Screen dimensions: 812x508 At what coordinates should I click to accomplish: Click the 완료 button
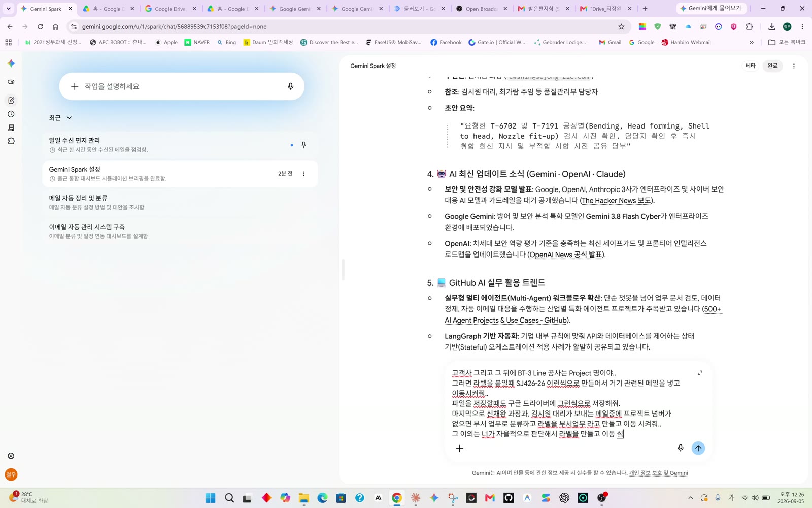(x=772, y=66)
